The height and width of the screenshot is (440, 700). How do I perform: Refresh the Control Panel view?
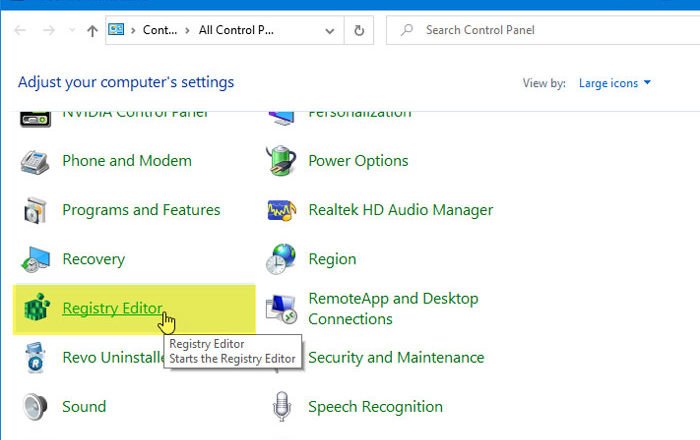[359, 30]
